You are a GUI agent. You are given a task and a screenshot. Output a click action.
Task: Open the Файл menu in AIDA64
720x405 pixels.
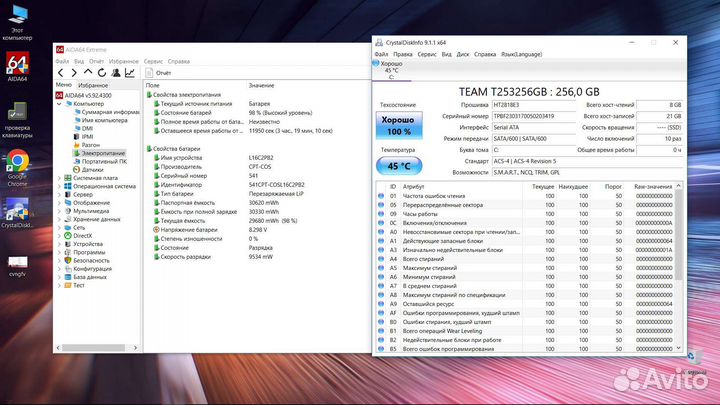62,61
